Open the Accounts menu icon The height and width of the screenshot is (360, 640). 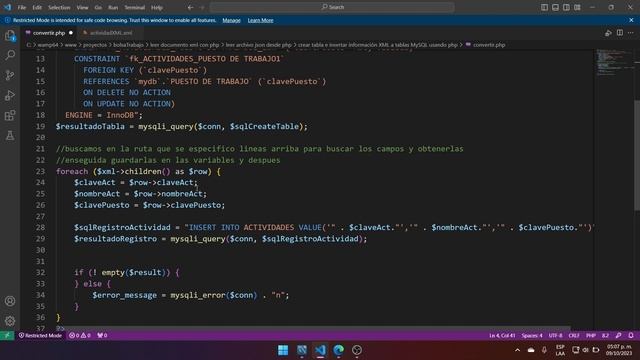click(x=10, y=301)
